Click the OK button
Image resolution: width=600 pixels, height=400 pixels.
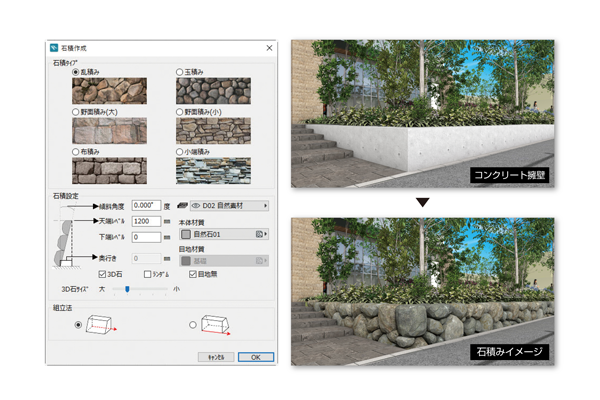[x=255, y=356]
